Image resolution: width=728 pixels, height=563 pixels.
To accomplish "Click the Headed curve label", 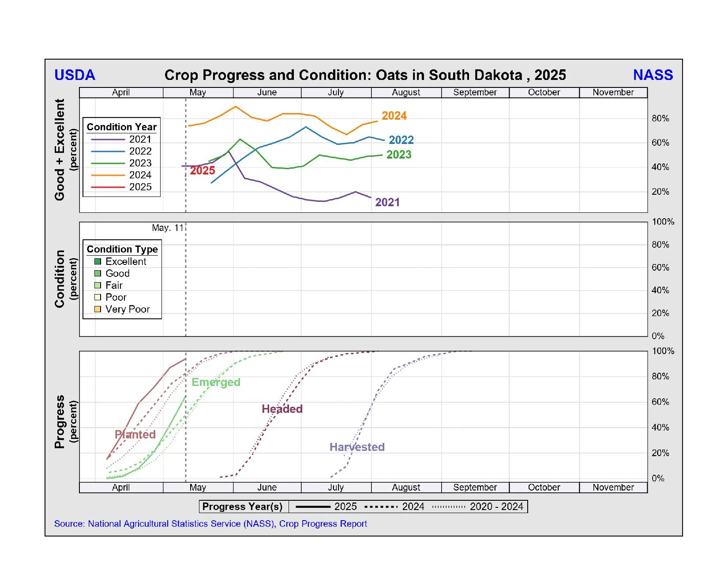I will pyautogui.click(x=282, y=409).
